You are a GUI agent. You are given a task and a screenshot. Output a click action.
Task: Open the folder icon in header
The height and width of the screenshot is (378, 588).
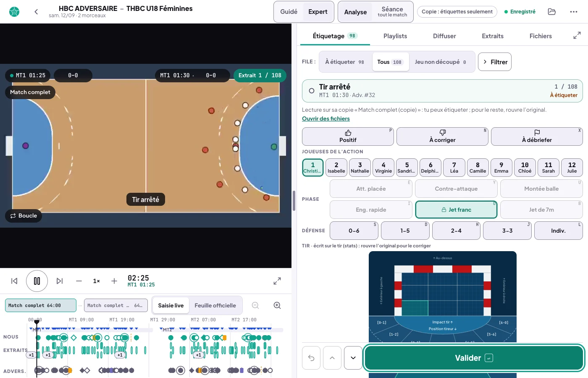click(552, 12)
